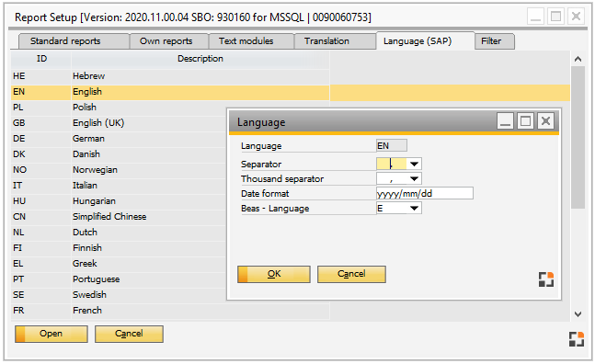Open the Separator dropdown
595x364 pixels.
[x=414, y=164]
